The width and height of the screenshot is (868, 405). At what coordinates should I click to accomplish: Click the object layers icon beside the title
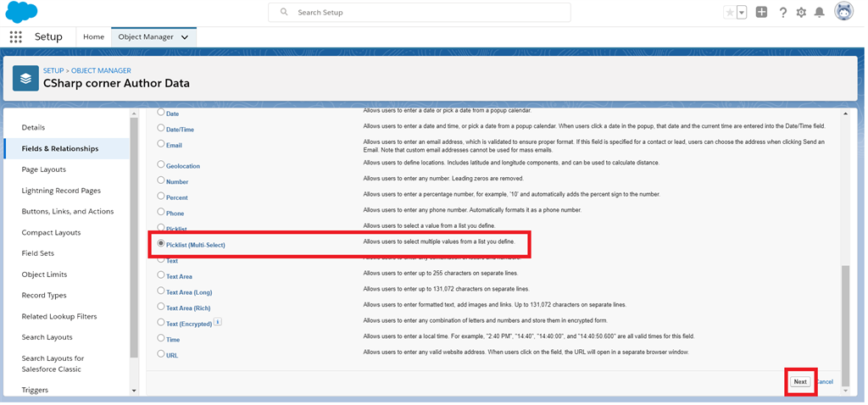25,78
